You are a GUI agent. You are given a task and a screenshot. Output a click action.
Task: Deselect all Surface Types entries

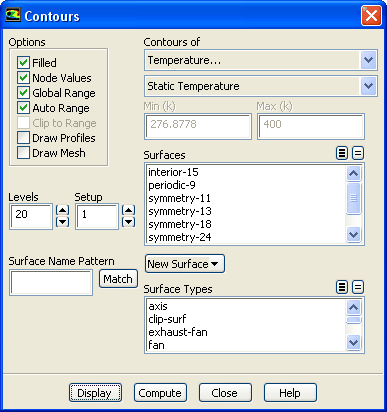point(358,287)
